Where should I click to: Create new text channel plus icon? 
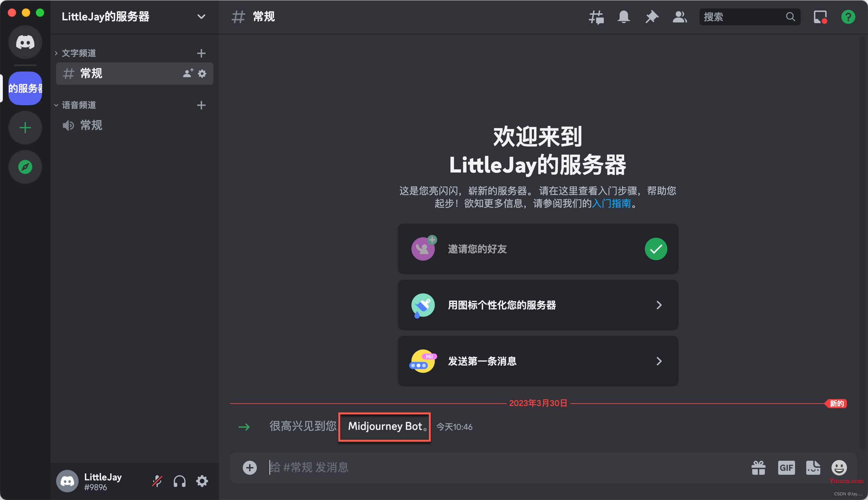(201, 53)
